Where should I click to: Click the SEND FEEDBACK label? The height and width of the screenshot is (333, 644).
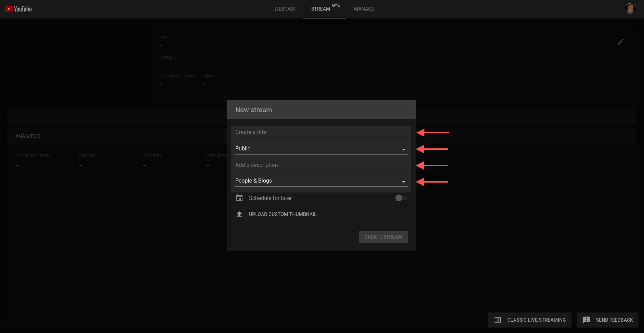coord(614,320)
